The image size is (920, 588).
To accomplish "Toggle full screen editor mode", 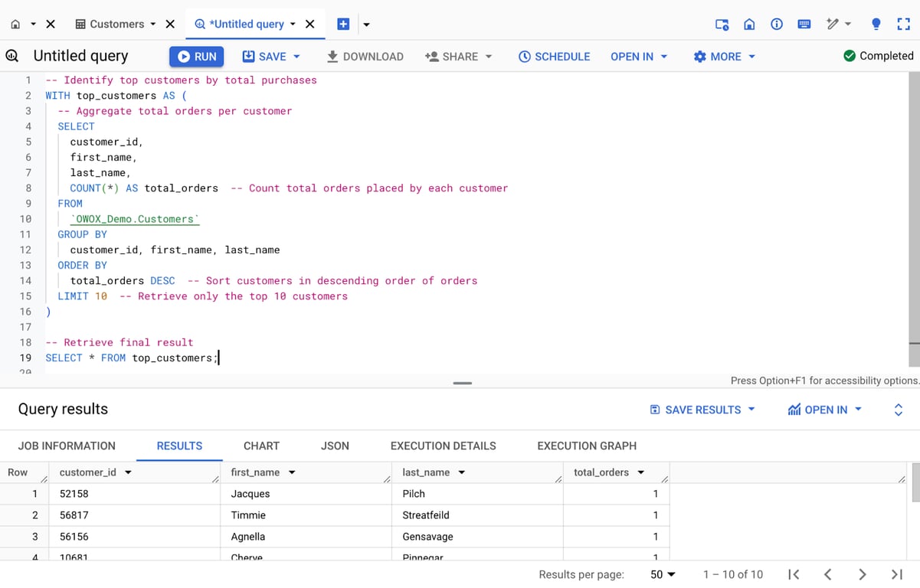I will [903, 24].
